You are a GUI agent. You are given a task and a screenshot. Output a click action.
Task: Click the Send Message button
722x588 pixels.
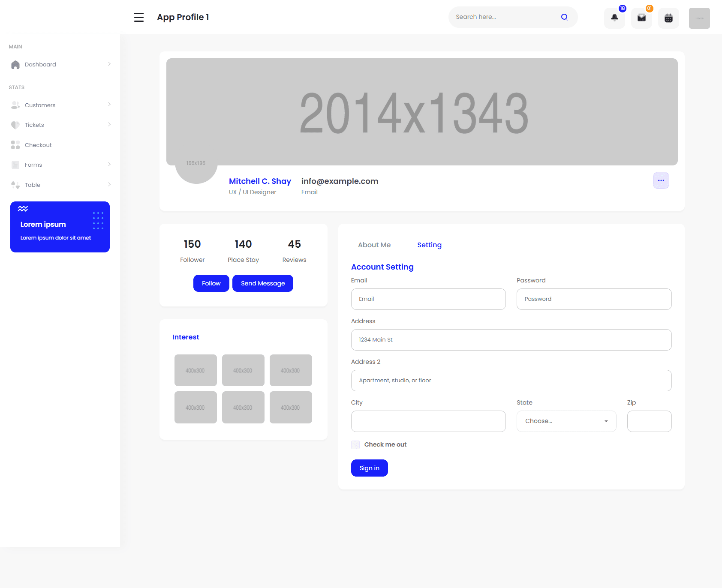point(262,283)
